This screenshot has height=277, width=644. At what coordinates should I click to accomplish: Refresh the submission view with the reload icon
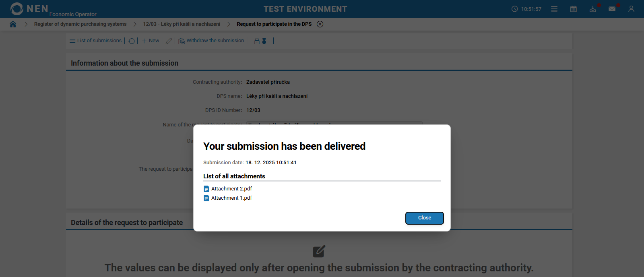tap(131, 41)
